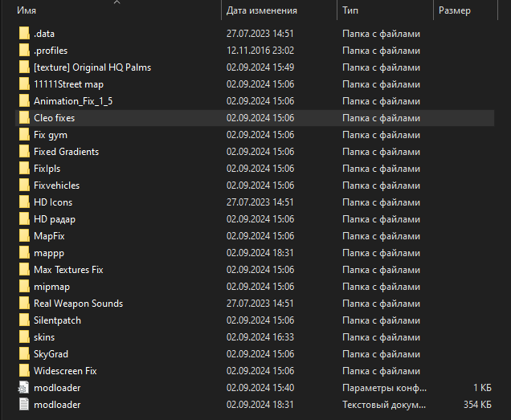Select the Cleo fixes folder icon
This screenshot has height=420, width=511.
pyautogui.click(x=24, y=118)
